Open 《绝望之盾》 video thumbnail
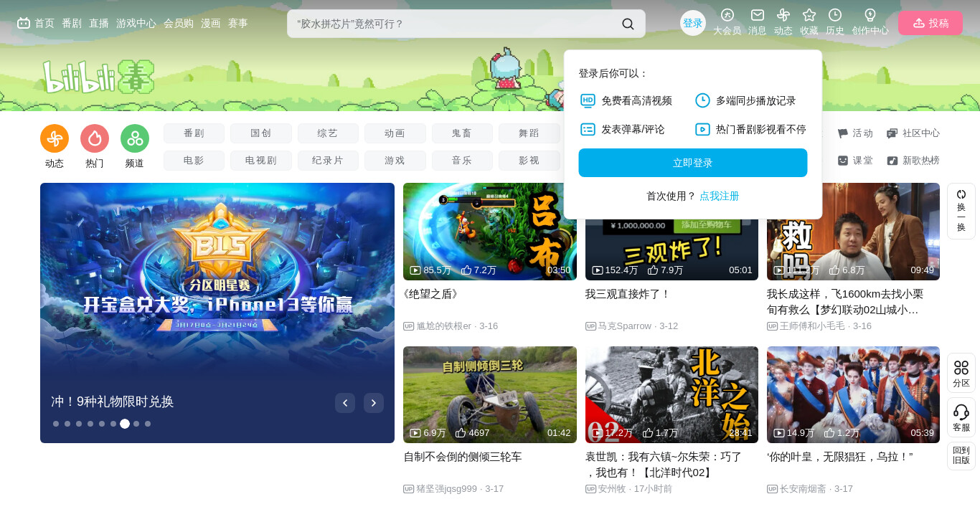The width and height of the screenshot is (980, 522). (x=490, y=232)
